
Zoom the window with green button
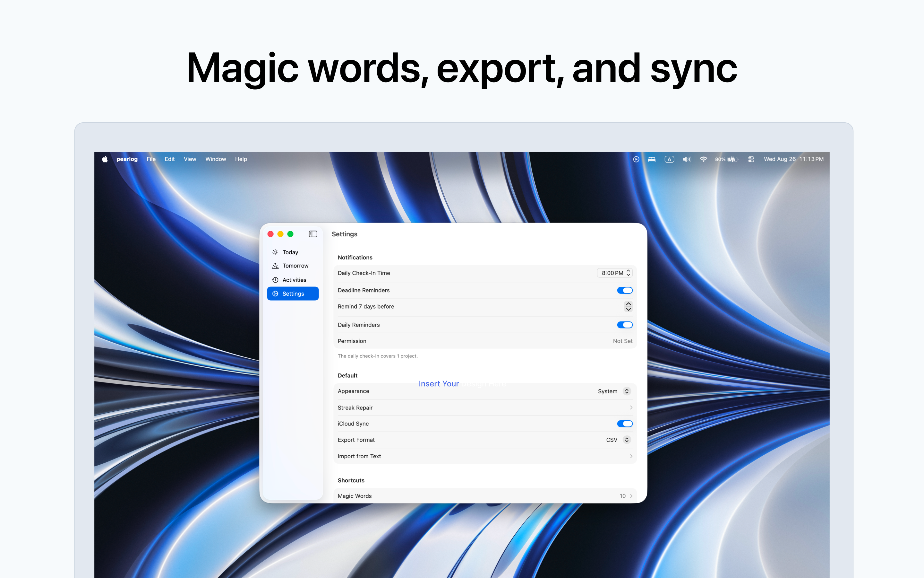tap(291, 234)
